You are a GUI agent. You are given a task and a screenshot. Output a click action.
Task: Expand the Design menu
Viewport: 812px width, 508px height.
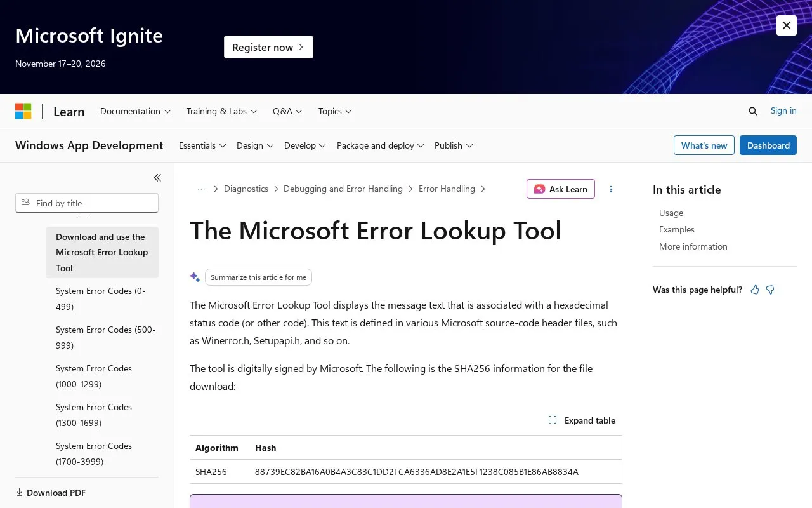tap(255, 145)
